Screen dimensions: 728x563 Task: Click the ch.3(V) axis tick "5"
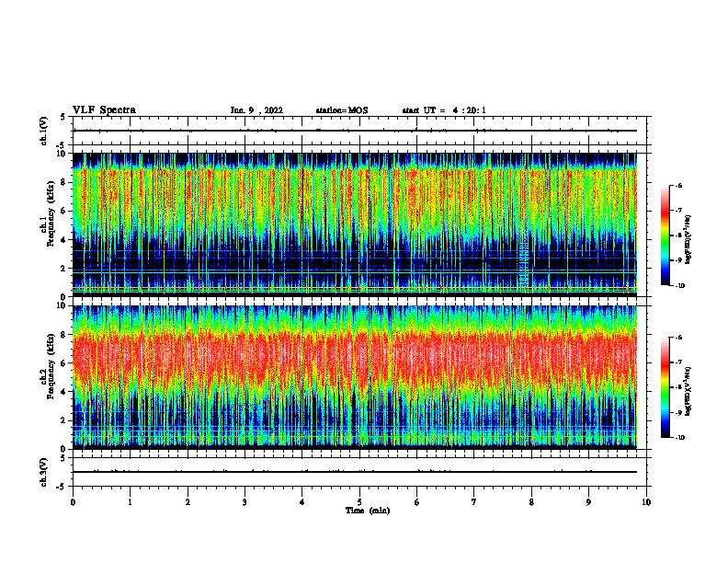63,458
